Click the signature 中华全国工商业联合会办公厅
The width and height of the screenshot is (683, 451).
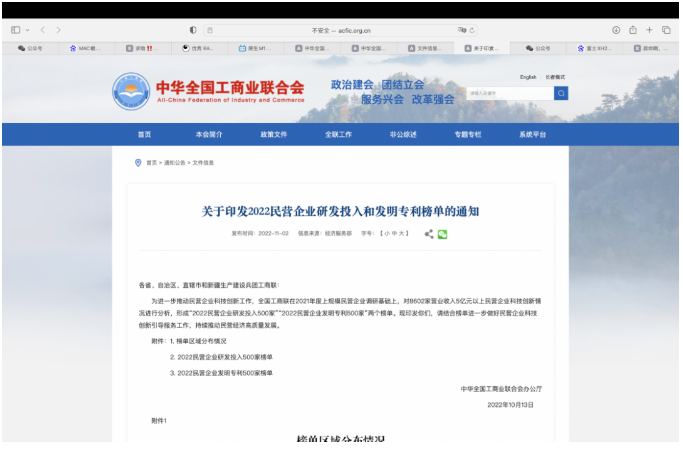[x=501, y=389]
